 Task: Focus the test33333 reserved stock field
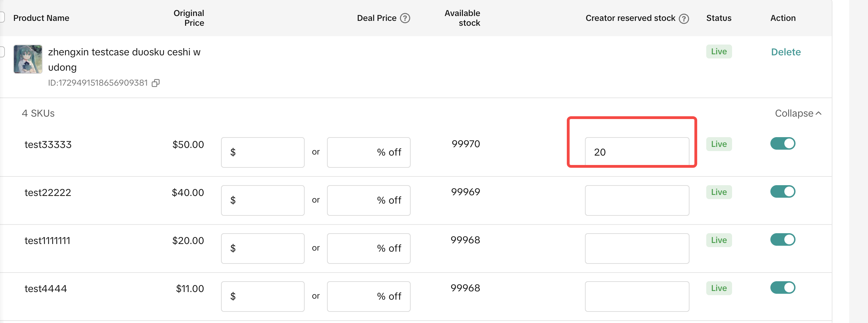tap(637, 152)
